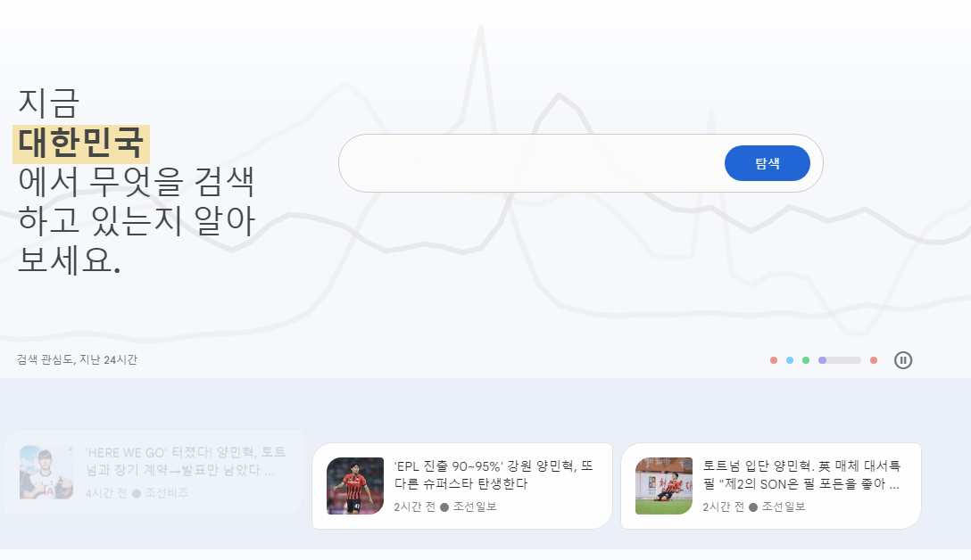Select the blue carousel indicator dot
Image resolution: width=971 pixels, height=560 pixels.
(789, 360)
